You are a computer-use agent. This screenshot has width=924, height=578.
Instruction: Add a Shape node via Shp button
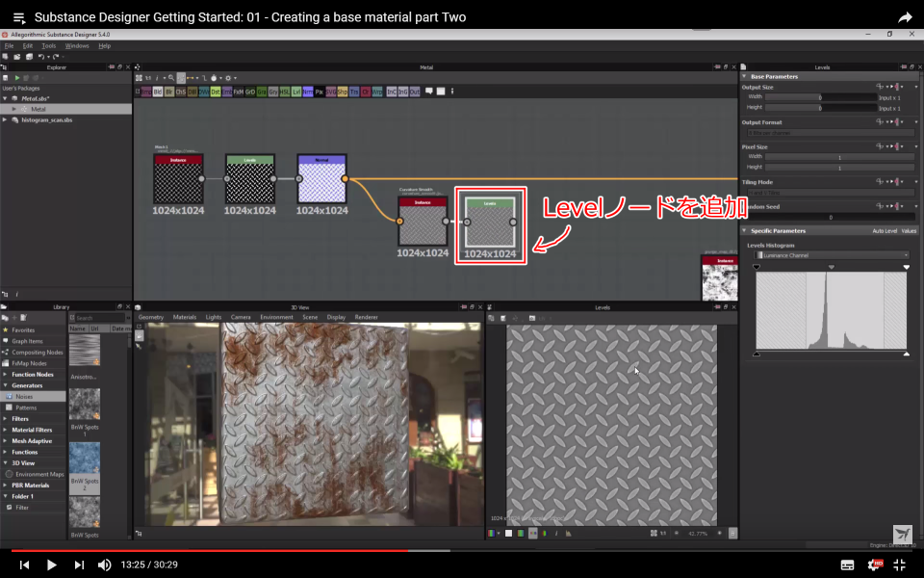click(x=343, y=92)
